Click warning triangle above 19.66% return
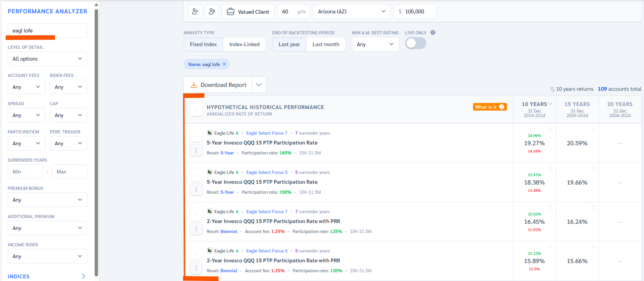 click(593, 168)
